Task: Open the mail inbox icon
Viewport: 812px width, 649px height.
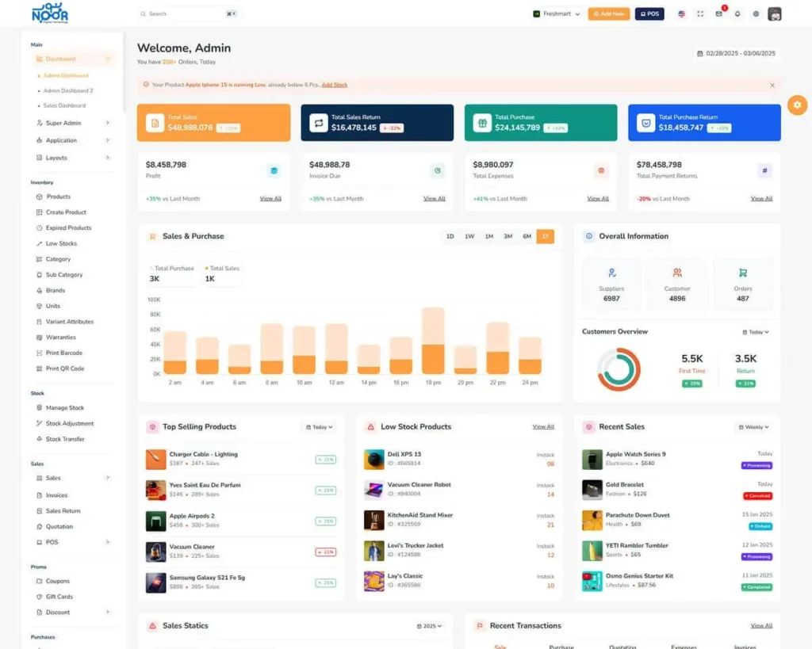Action: click(719, 13)
